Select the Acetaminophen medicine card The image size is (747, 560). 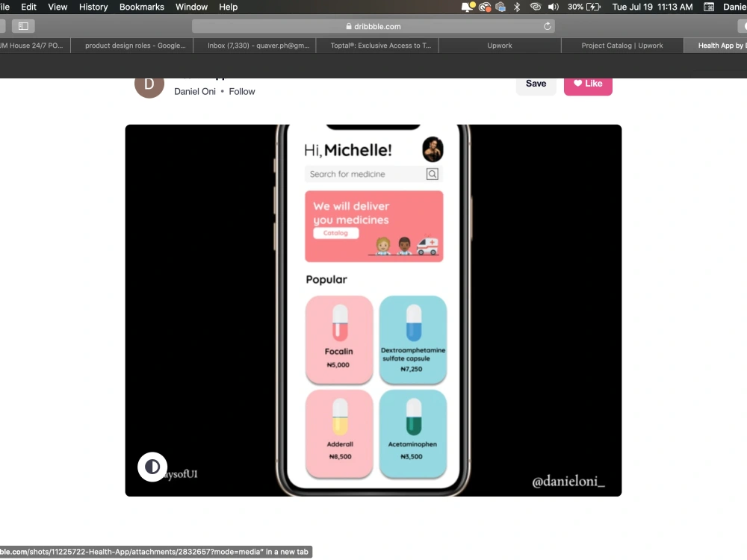pos(413,434)
